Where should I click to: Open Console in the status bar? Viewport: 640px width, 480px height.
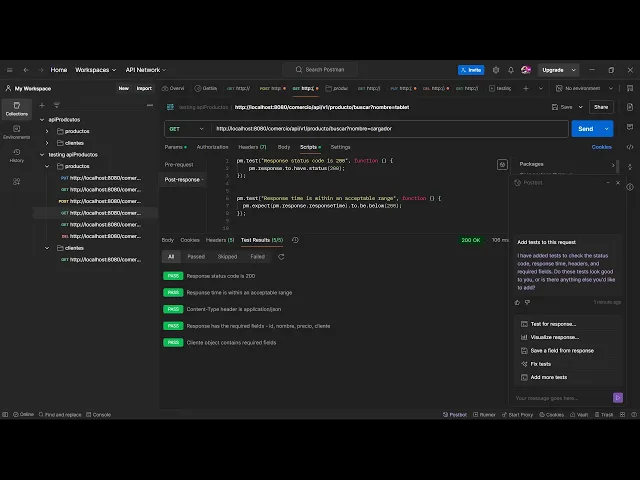98,414
